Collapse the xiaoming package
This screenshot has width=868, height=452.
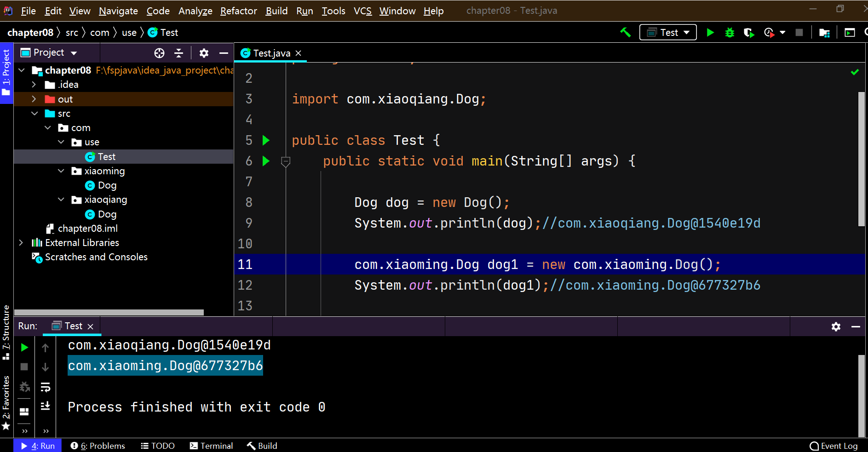pos(61,171)
